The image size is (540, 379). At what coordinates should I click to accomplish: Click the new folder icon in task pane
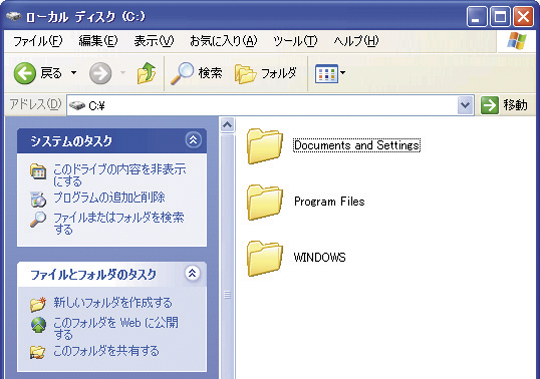point(38,304)
